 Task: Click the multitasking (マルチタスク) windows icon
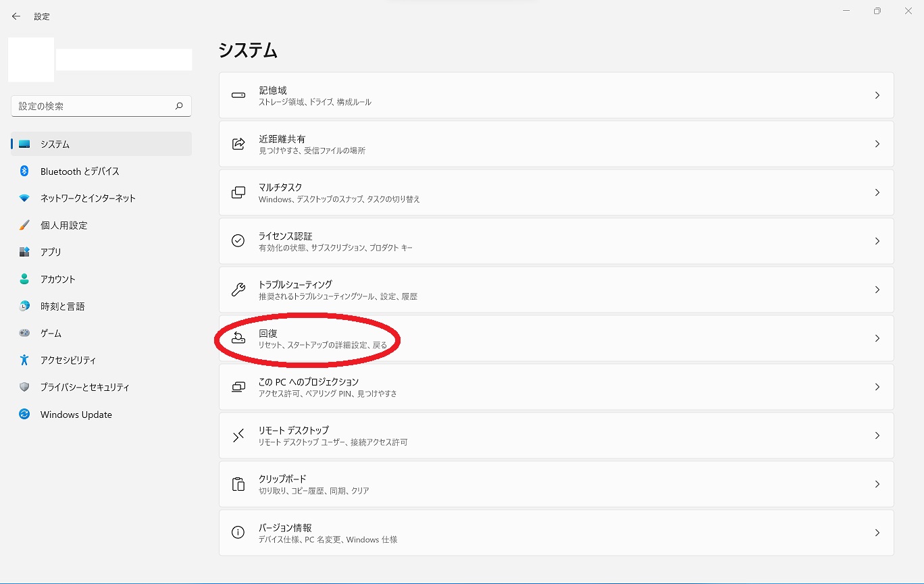coord(238,192)
